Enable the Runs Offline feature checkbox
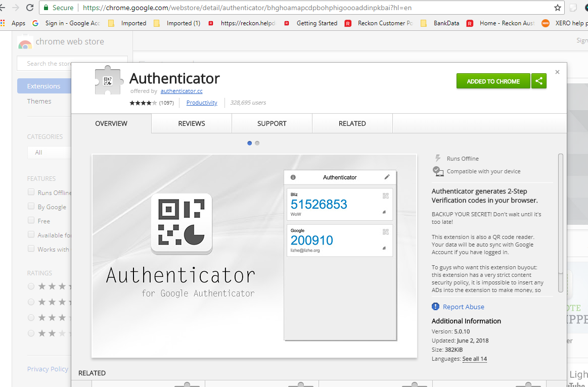This screenshot has height=387, width=588. point(31,192)
